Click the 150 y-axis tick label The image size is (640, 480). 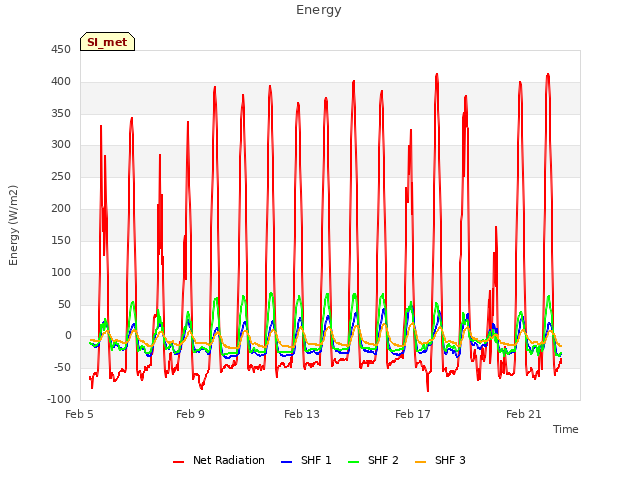[x=61, y=240]
